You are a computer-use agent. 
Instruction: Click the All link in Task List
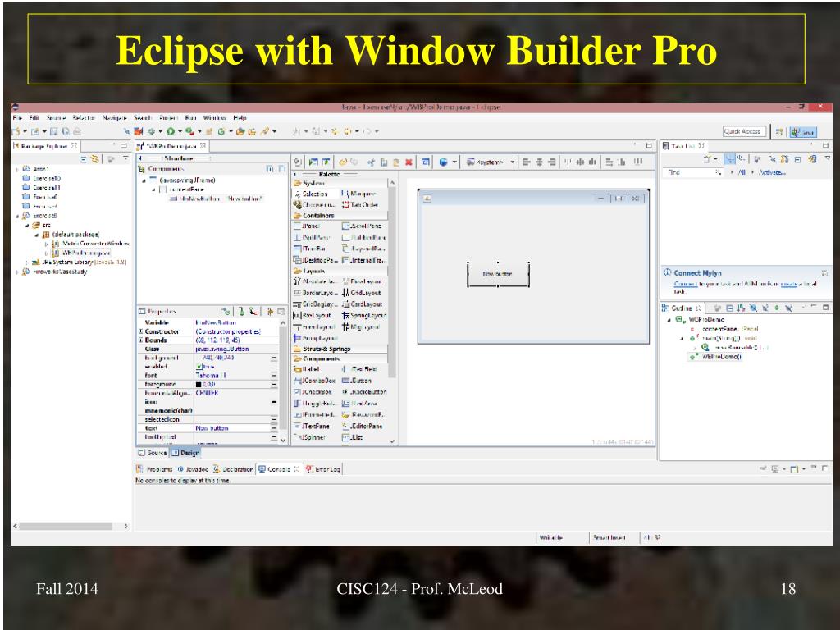(742, 172)
